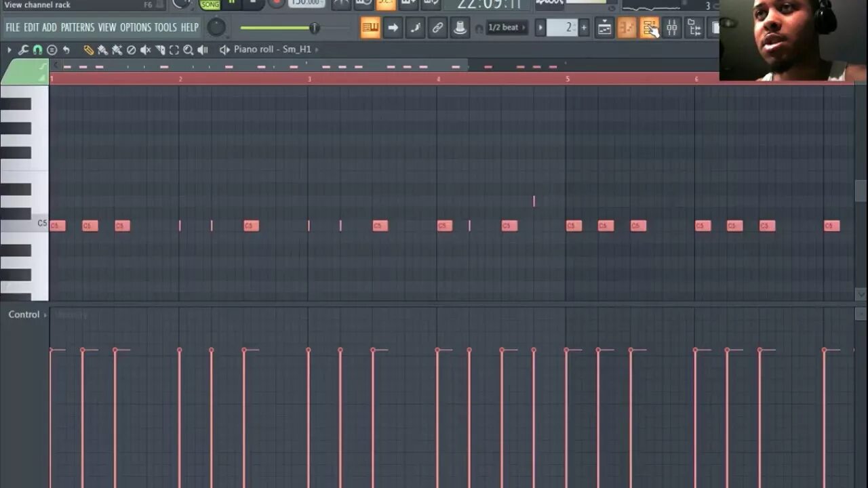Open the piano roll wrench tools menu

22,49
